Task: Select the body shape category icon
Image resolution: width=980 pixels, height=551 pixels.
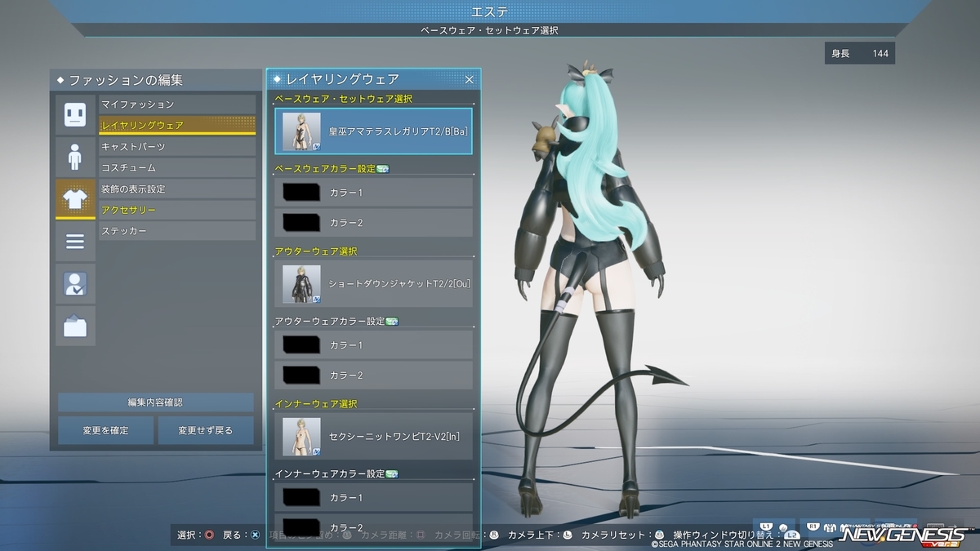Action: [x=75, y=157]
